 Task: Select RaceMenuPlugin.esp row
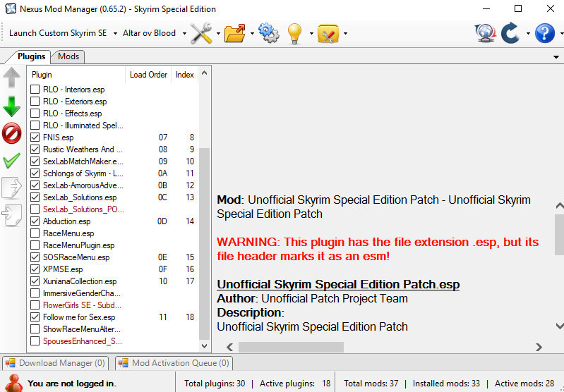112,245
